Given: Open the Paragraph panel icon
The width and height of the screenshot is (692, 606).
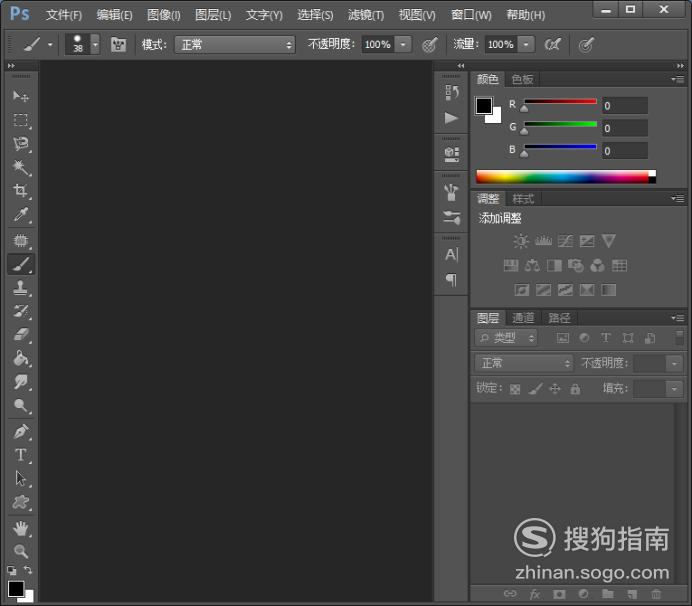Looking at the screenshot, I should pos(451,279).
